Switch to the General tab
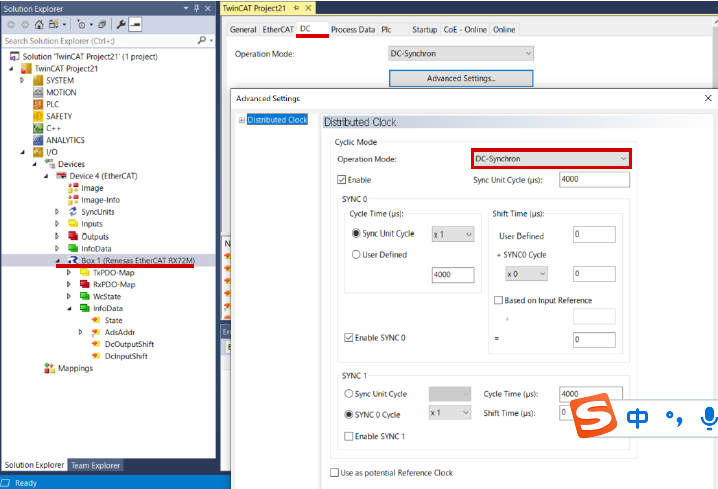The image size is (718, 489). click(243, 29)
